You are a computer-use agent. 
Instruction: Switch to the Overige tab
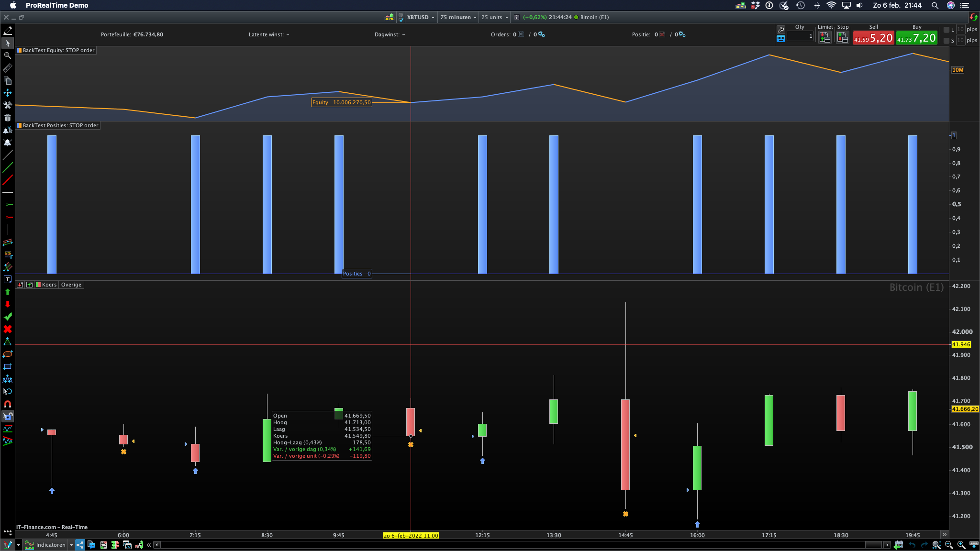(71, 285)
